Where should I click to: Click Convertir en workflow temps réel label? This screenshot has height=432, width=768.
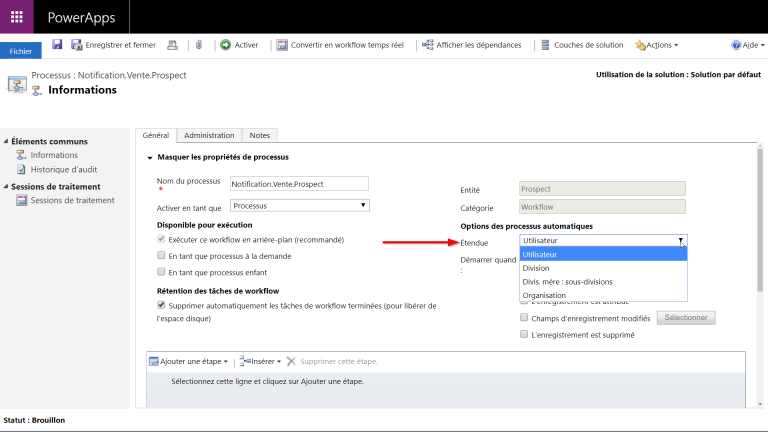point(347,45)
